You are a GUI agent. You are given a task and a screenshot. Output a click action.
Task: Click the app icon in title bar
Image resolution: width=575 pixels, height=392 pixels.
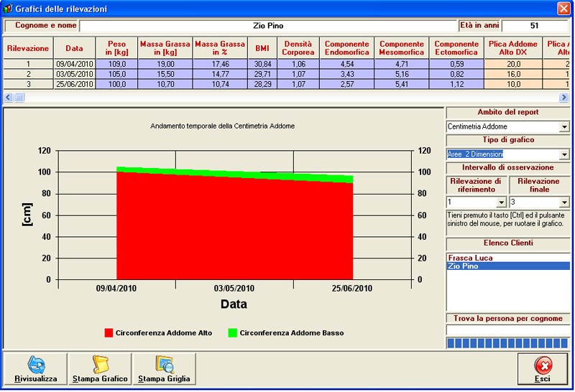tap(7, 9)
